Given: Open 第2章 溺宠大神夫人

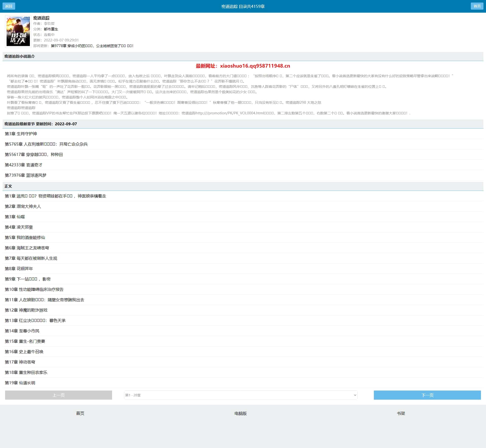Looking at the screenshot, I should [x=23, y=206].
